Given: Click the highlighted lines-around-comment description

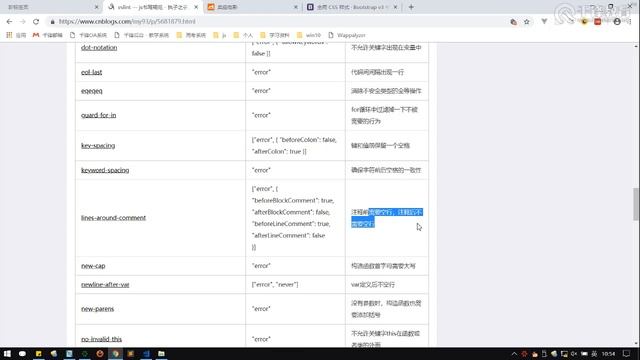Looking at the screenshot, I should pos(387,218).
